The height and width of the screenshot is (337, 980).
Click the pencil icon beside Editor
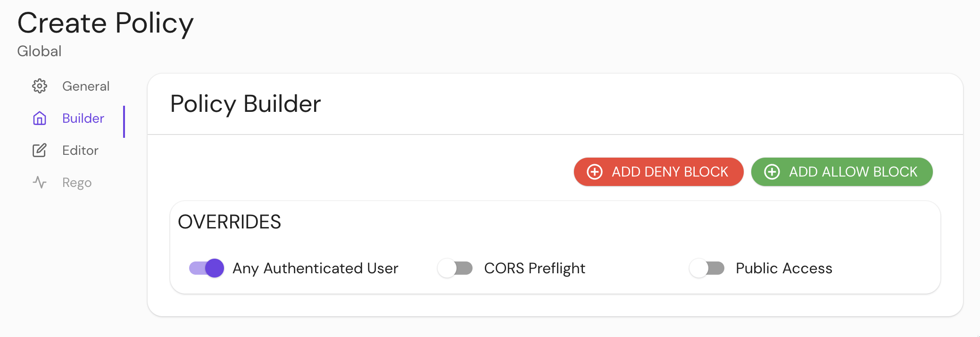(40, 150)
